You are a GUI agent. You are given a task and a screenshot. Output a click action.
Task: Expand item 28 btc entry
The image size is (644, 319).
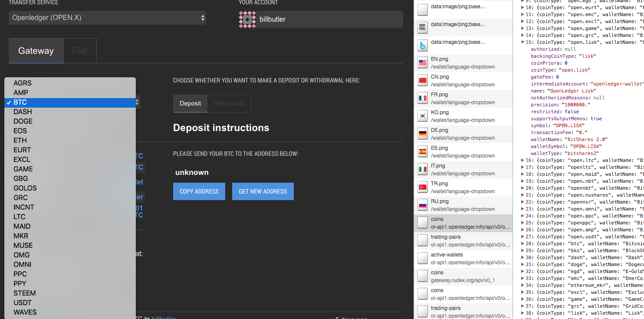(522, 243)
